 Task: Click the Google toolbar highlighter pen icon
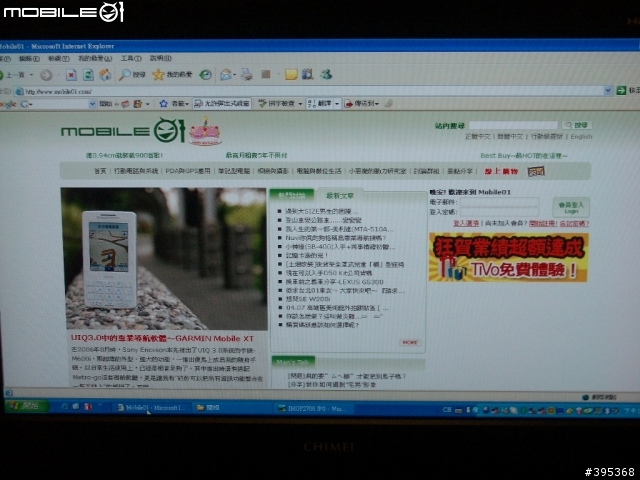click(389, 104)
